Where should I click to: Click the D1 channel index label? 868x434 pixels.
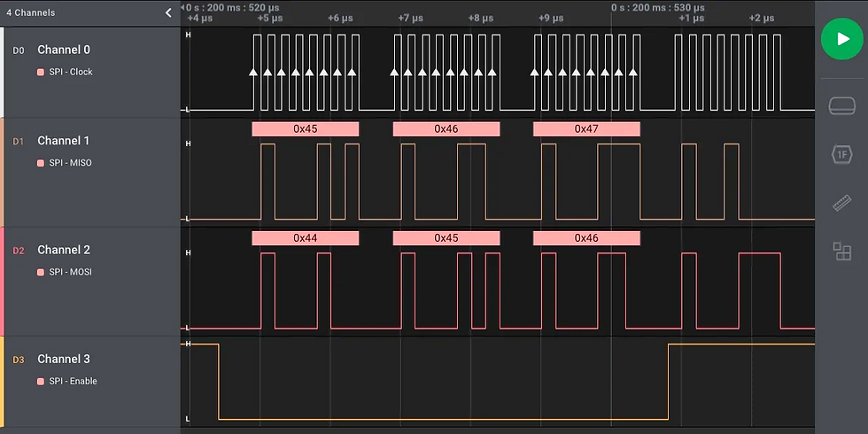point(19,141)
